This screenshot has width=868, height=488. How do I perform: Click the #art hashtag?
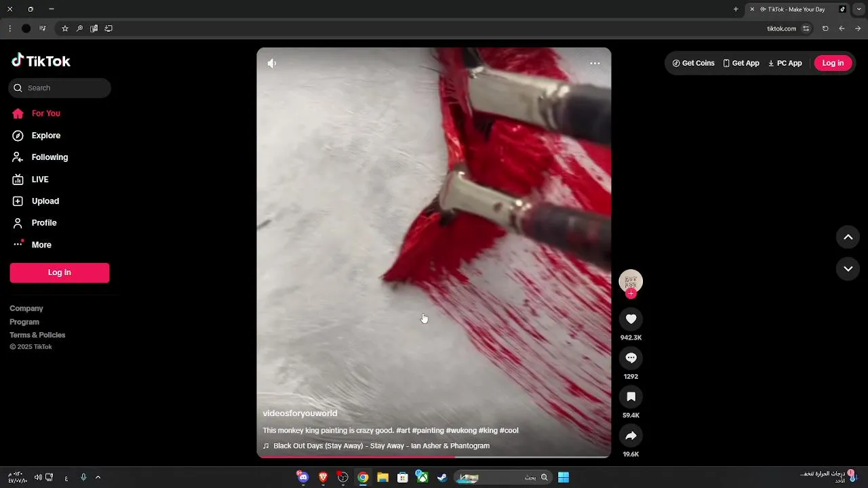pyautogui.click(x=403, y=430)
